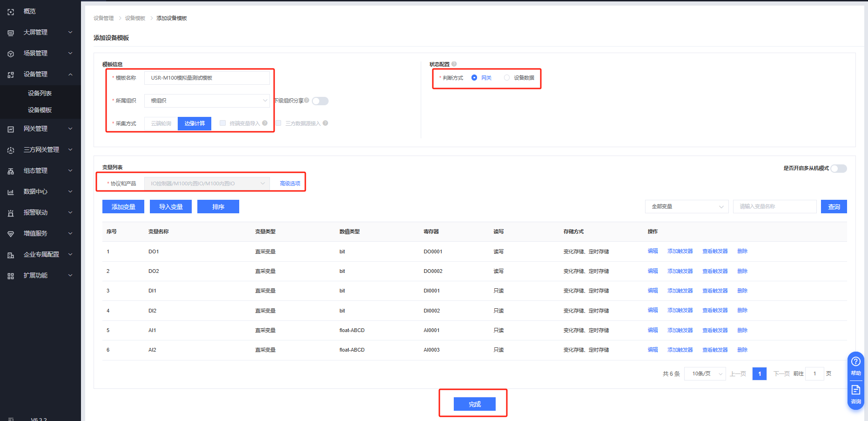Click the 增值服务 diamond icon
The image size is (868, 421).
tap(11, 234)
